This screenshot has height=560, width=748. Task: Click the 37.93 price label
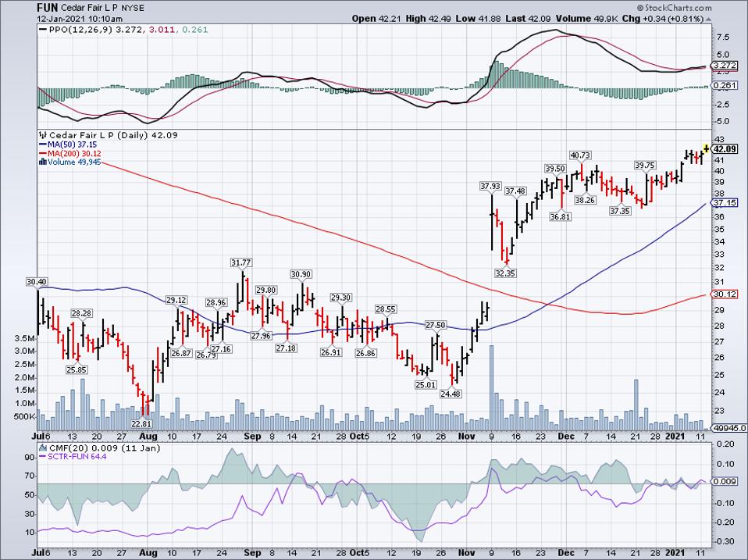pyautogui.click(x=490, y=186)
